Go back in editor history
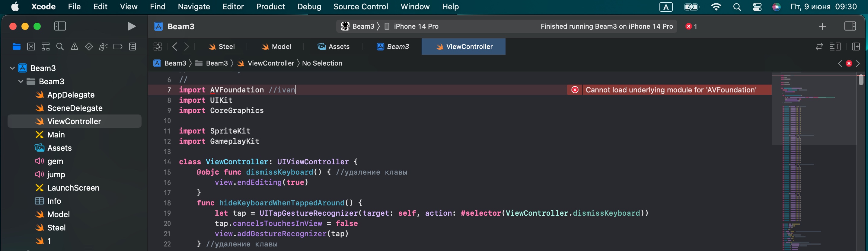This screenshot has height=251, width=868. point(174,47)
